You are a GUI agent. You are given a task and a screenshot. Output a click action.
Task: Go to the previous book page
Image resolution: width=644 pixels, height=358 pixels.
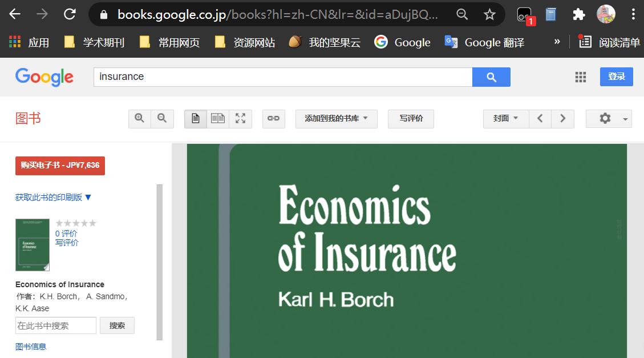coord(540,119)
